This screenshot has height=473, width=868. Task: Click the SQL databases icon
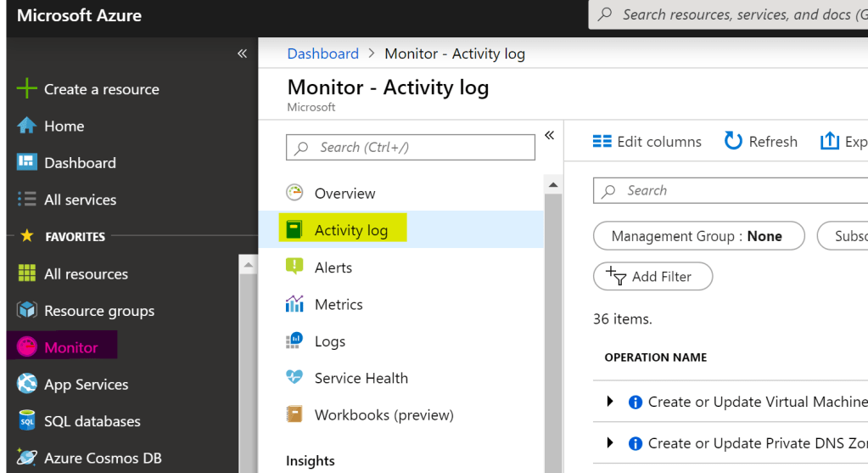tap(27, 421)
